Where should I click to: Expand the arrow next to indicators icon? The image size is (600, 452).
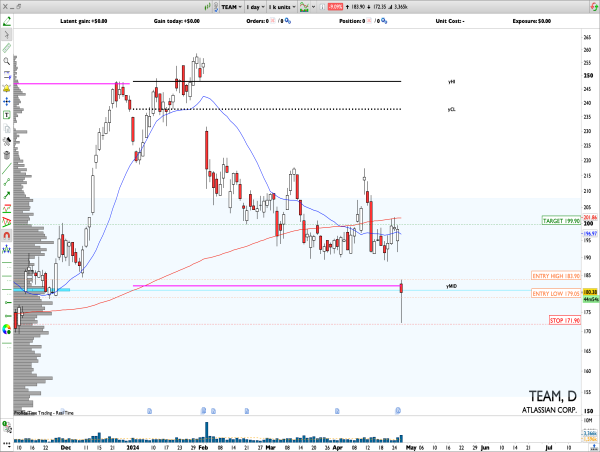(313, 7)
